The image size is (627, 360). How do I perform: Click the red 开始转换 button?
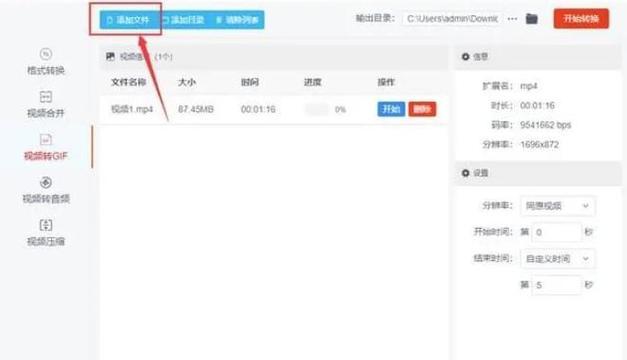click(581, 19)
